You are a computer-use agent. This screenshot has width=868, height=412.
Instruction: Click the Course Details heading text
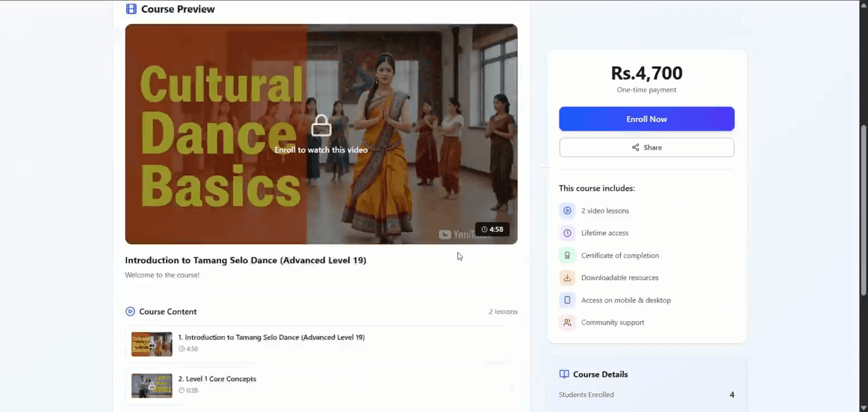pyautogui.click(x=601, y=374)
